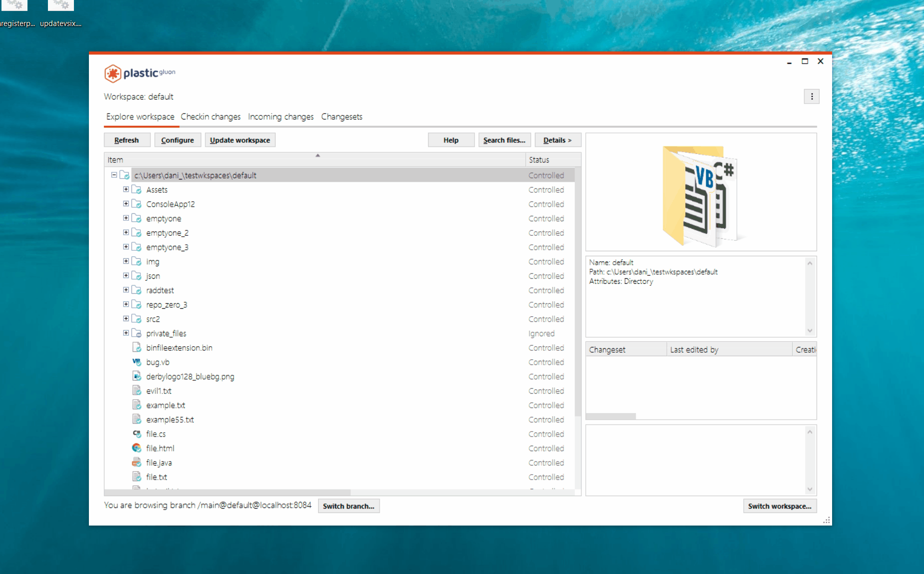The width and height of the screenshot is (924, 574).
Task: Click the Java coffee icon beside file.java
Action: pyautogui.click(x=136, y=462)
